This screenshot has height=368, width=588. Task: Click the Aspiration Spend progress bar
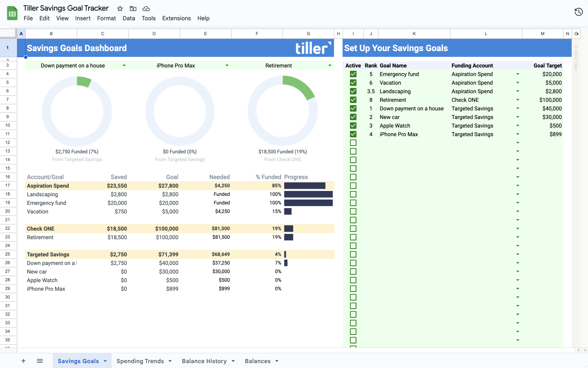305,186
